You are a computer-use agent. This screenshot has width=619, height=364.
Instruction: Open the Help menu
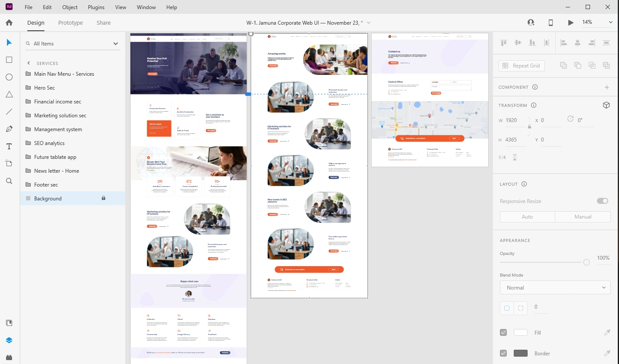(x=172, y=7)
